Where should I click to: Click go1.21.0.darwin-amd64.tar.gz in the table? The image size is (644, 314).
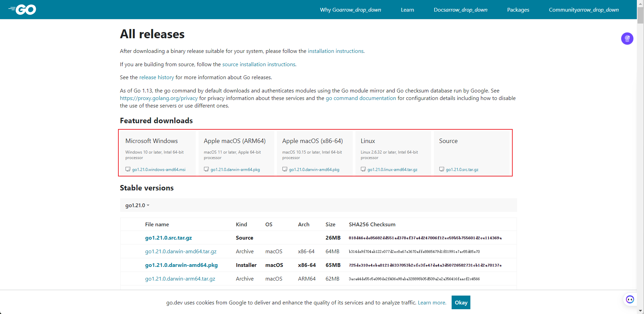181,252
